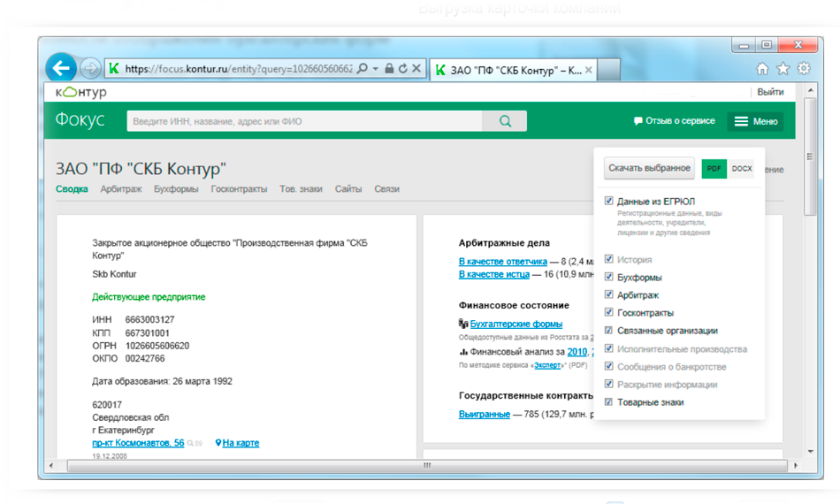
Task: Switch to the Бухформы tab
Action: [176, 189]
